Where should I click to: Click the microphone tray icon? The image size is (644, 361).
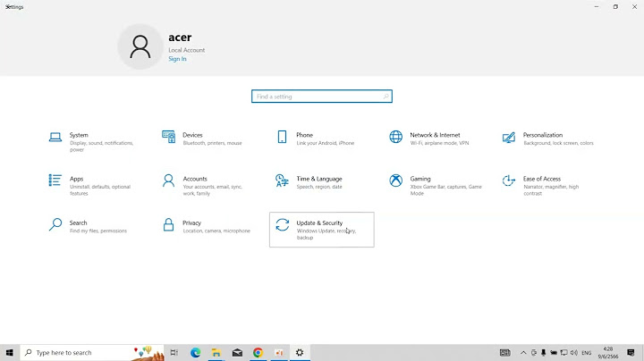(x=544, y=352)
